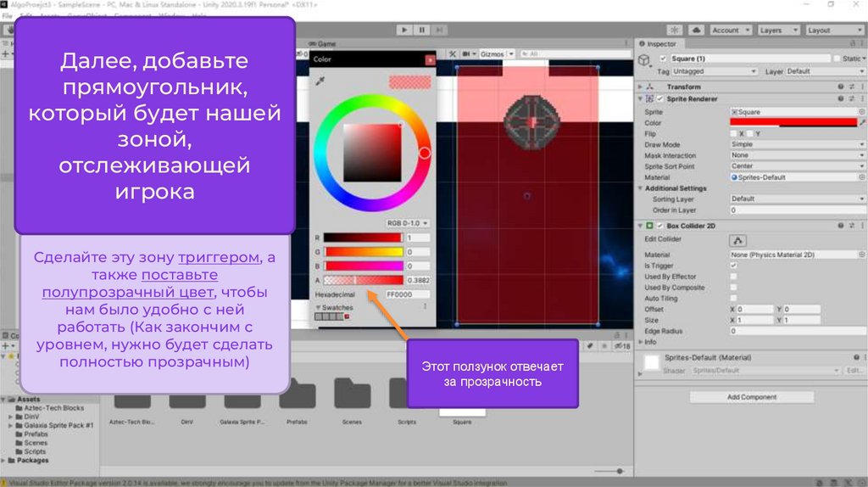
Task: Select the Inspector tab
Action: coord(658,44)
